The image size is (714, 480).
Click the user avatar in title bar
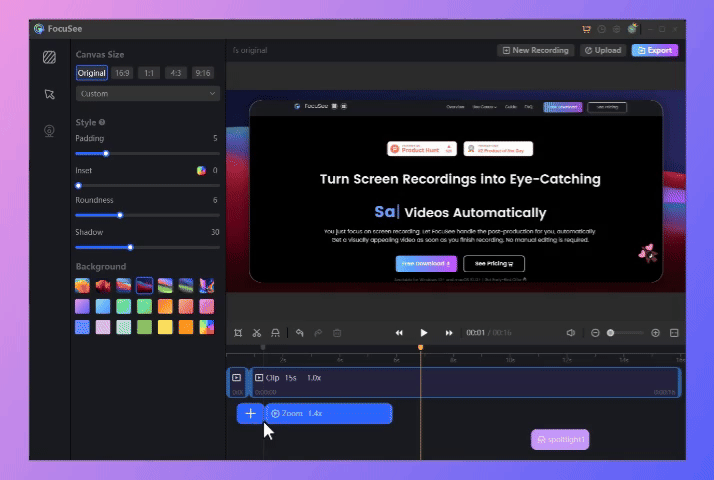click(x=632, y=29)
